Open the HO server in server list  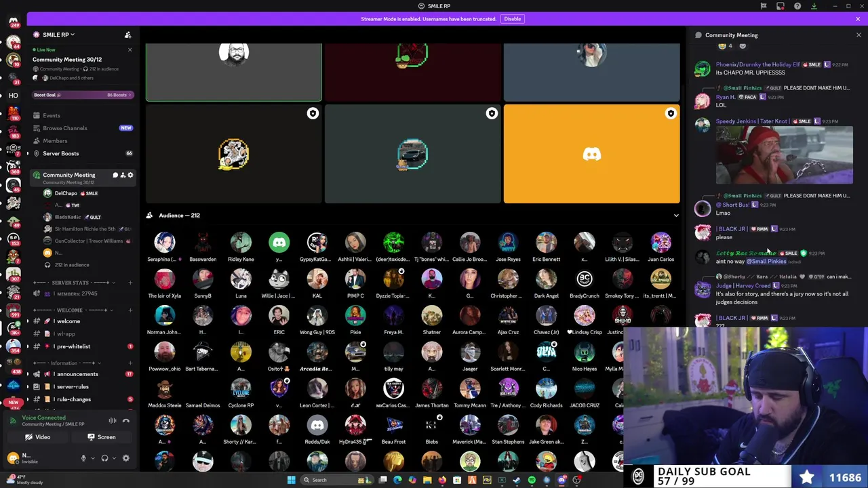pyautogui.click(x=13, y=96)
